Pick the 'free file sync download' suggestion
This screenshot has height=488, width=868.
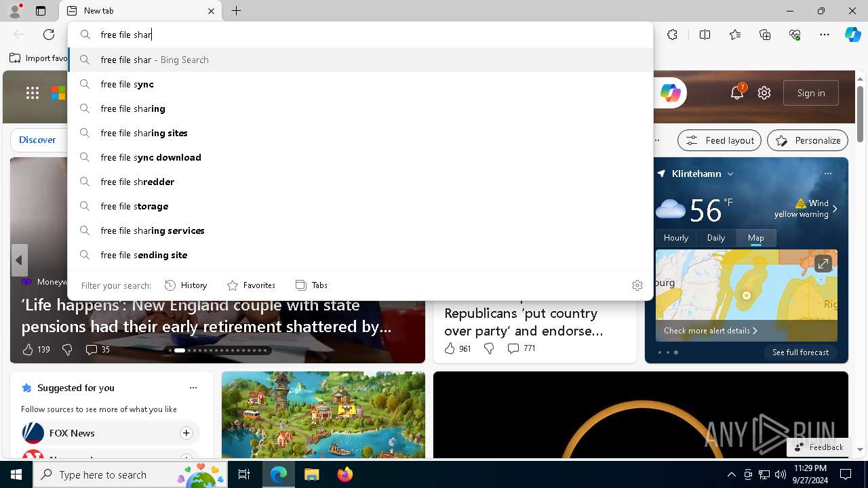tap(360, 157)
